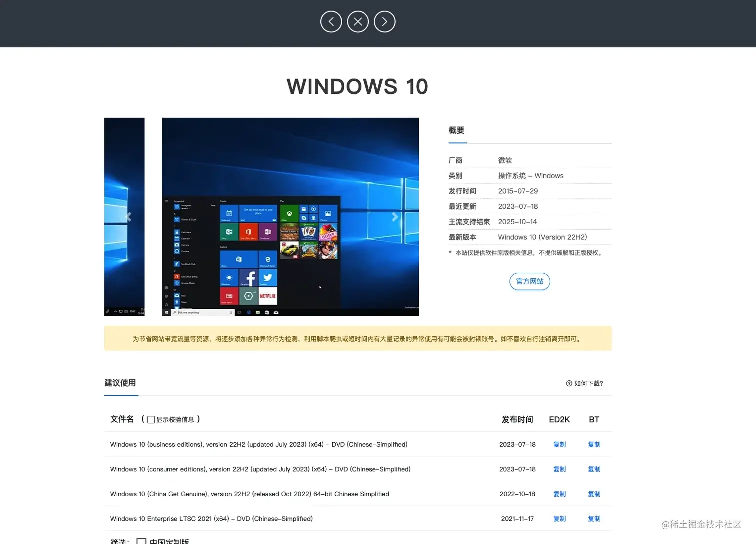Click the consumer editions file name
Viewport: 756px width, 544px height.
[x=260, y=469]
